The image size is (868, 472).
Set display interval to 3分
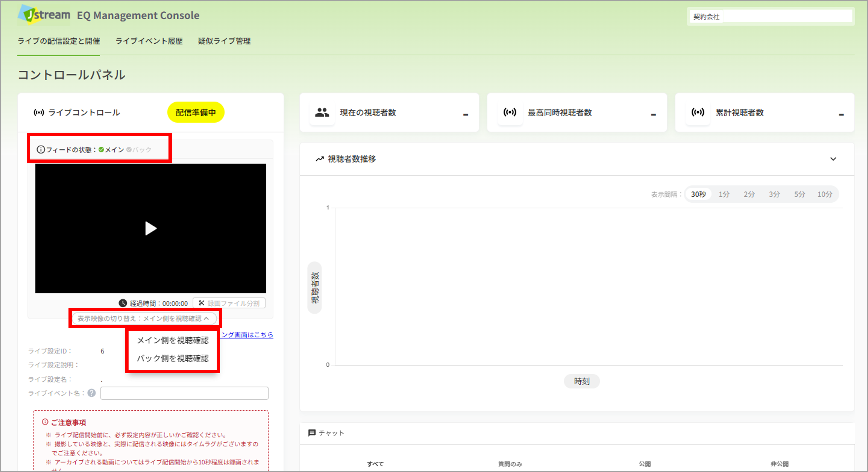(x=774, y=194)
